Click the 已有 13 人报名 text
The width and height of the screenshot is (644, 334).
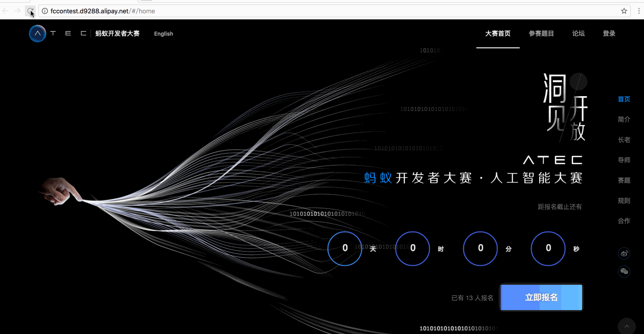472,298
